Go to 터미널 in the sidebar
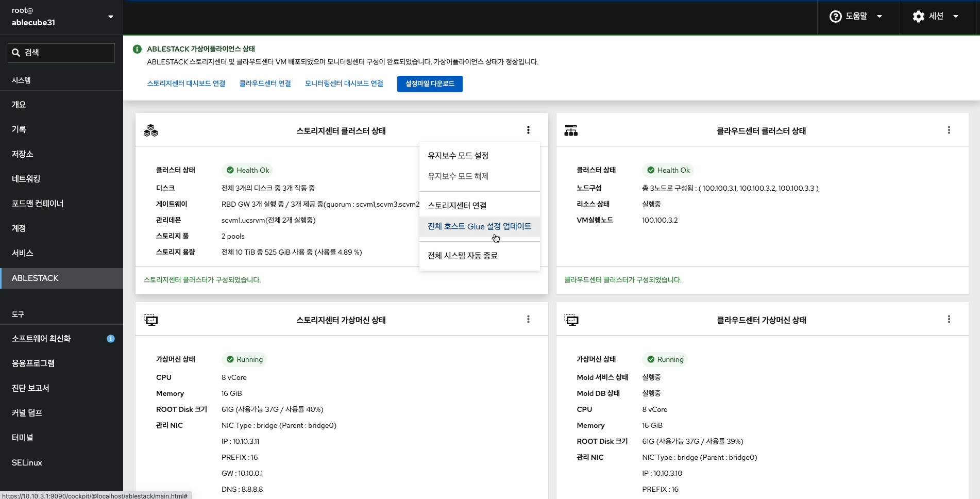The height and width of the screenshot is (499, 980). (x=23, y=438)
